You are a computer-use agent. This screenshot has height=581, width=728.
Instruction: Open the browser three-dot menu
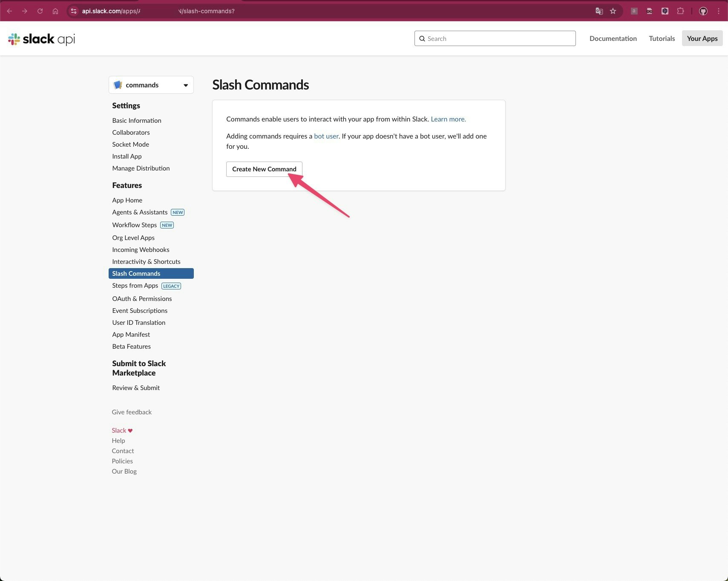[719, 11]
